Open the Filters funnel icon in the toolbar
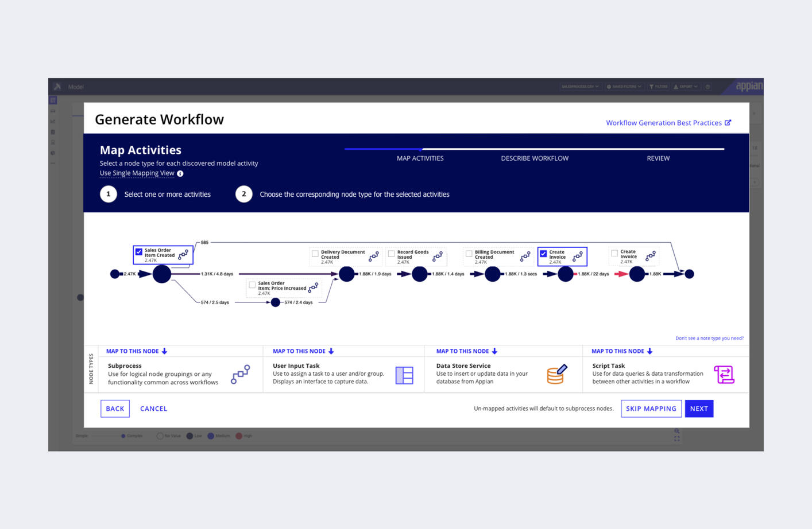The image size is (812, 529). point(658,87)
